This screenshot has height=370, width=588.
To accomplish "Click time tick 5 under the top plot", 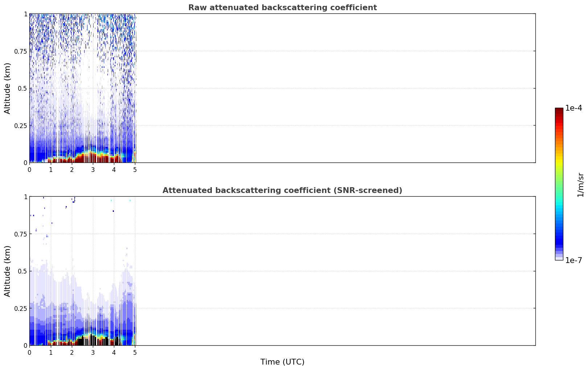I will coord(135,169).
